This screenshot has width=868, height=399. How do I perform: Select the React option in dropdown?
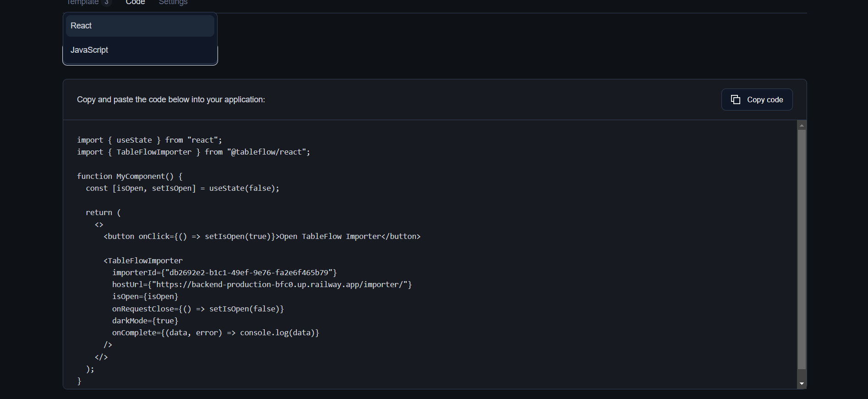(x=140, y=26)
